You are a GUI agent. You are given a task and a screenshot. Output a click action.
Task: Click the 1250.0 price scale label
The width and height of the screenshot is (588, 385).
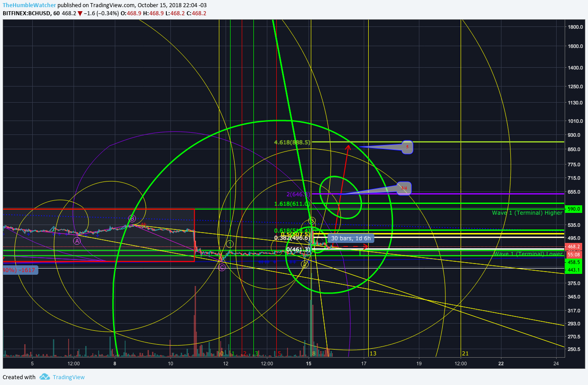click(575, 87)
